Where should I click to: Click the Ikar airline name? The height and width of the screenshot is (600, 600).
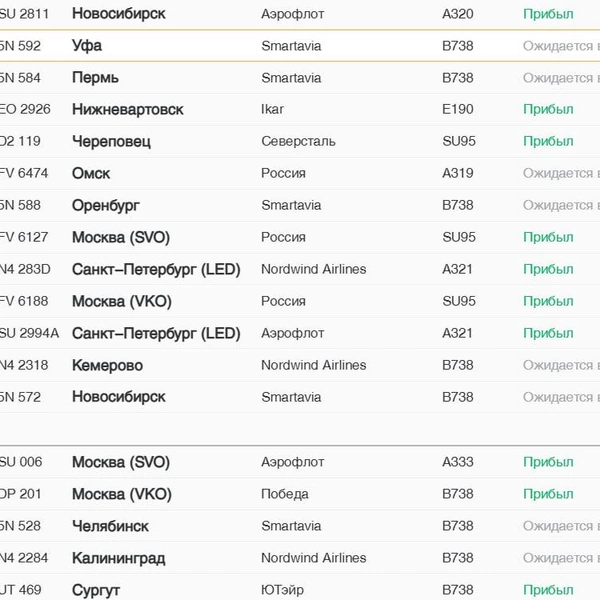272,110
